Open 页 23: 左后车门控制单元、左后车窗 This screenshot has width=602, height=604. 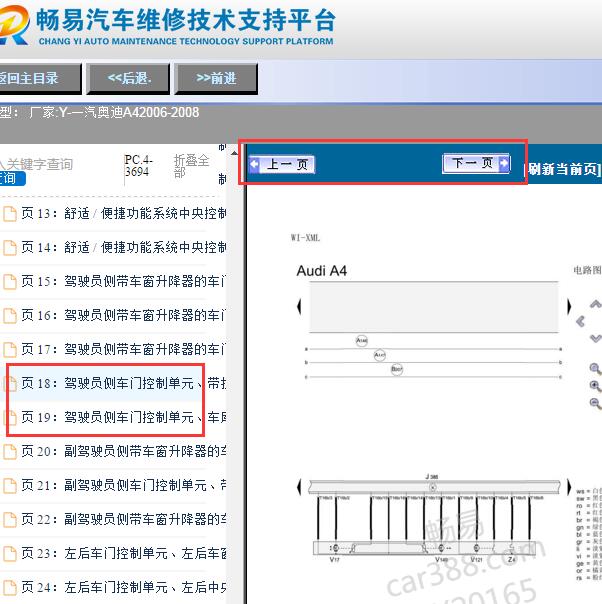[x=123, y=554]
